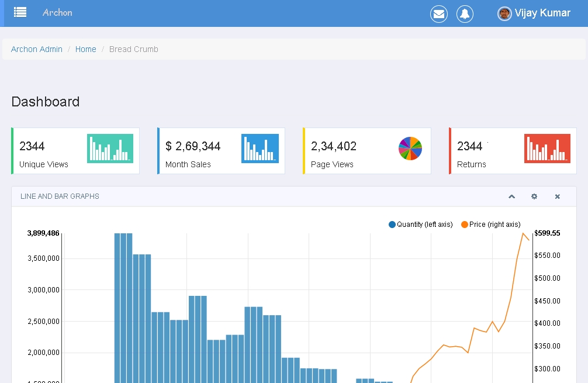Open the envelope messages icon
588x383 pixels.
click(x=439, y=14)
